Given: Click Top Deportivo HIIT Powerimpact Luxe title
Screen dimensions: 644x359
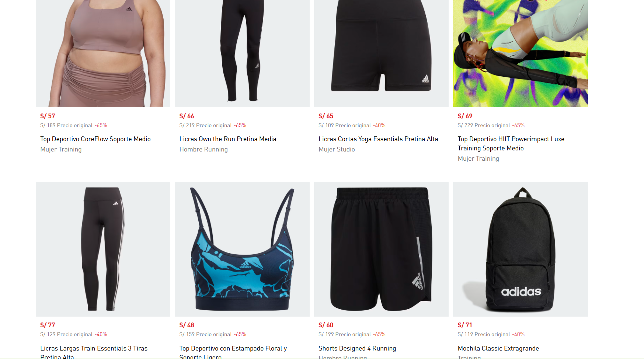Looking at the screenshot, I should [511, 143].
